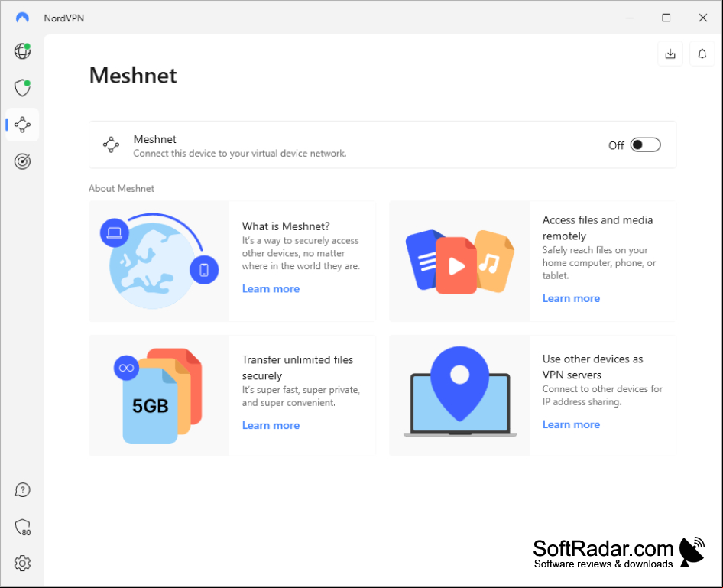Click the large Meshnet page title
Image resolution: width=723 pixels, height=588 pixels.
coord(133,75)
